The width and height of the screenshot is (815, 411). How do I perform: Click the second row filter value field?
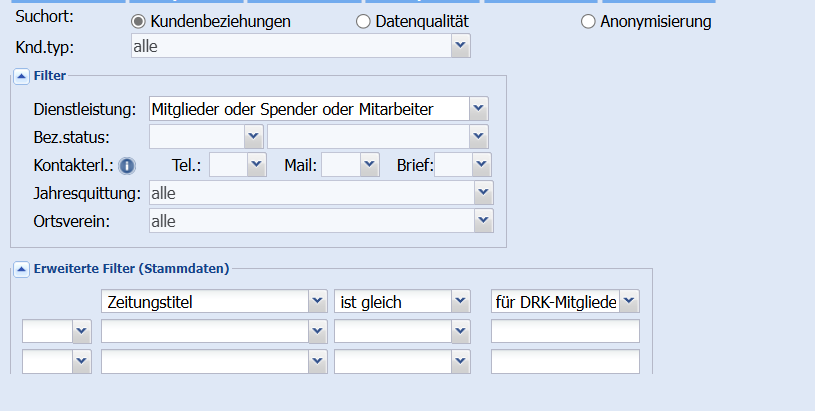(x=565, y=332)
